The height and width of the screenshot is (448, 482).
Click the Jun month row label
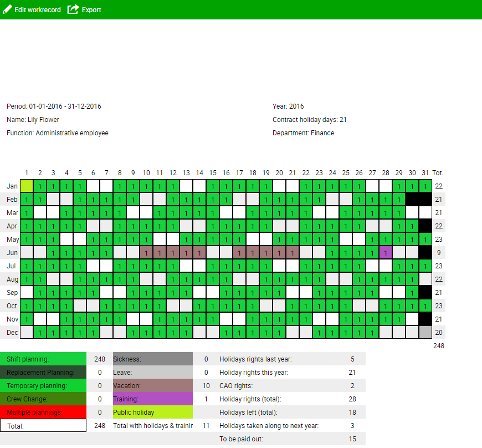12,253
